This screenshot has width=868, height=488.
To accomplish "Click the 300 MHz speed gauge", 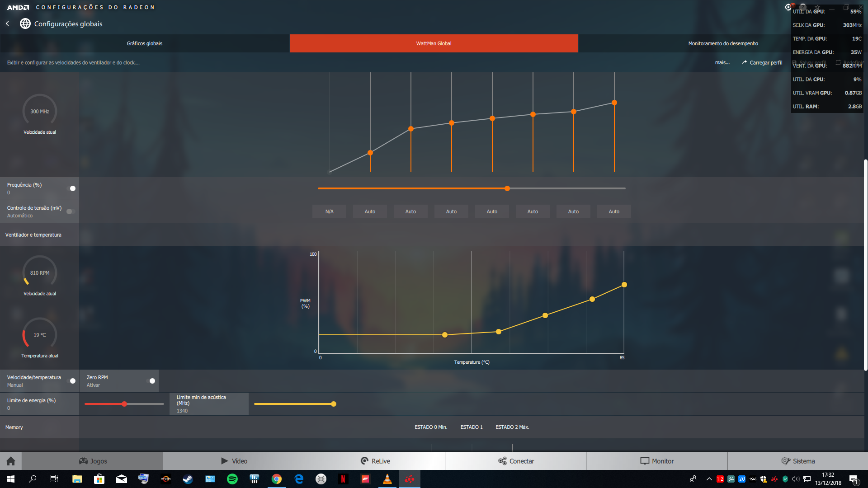I will (40, 111).
